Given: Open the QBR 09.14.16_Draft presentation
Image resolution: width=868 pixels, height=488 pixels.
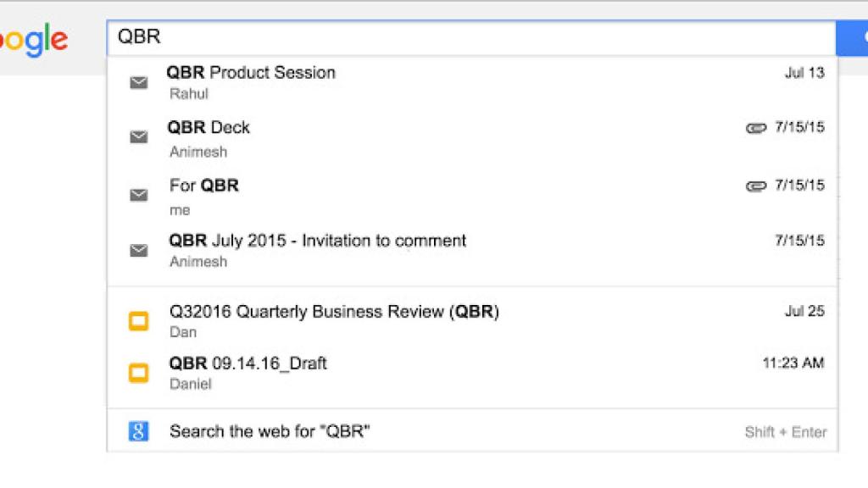Looking at the screenshot, I should tap(248, 363).
